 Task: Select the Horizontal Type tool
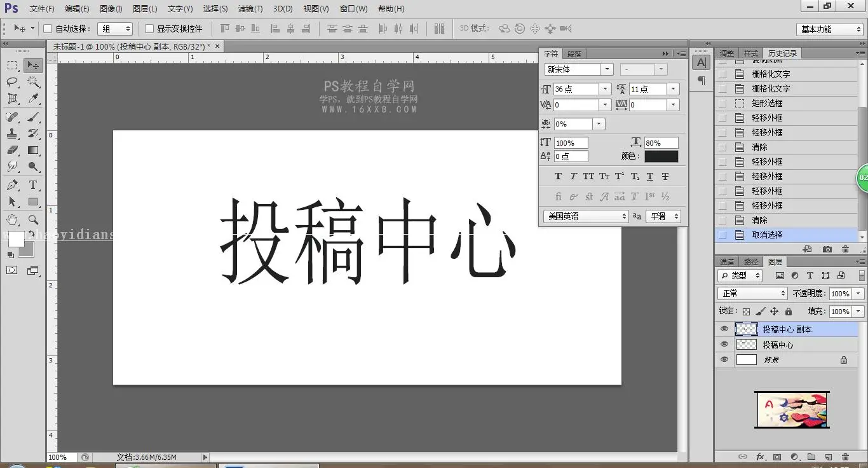[33, 185]
